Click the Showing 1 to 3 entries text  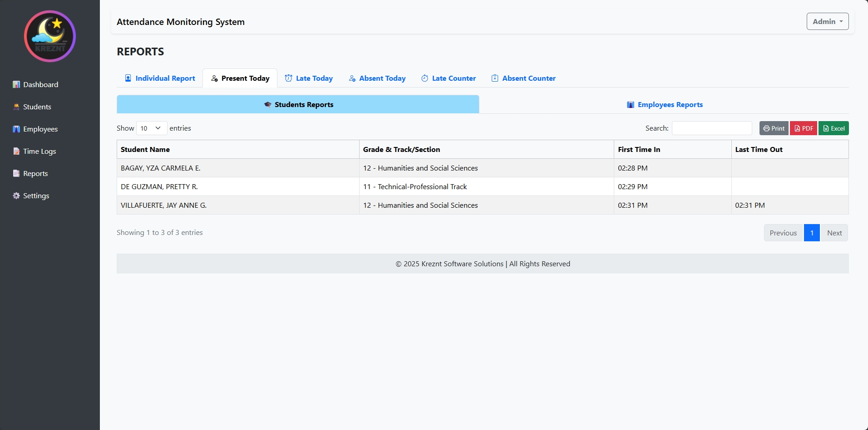[160, 232]
